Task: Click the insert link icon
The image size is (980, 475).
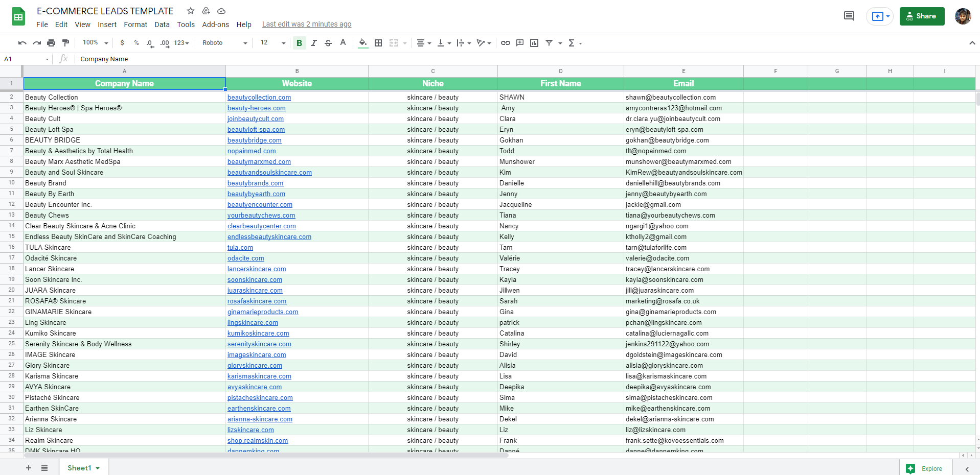Action: (506, 43)
